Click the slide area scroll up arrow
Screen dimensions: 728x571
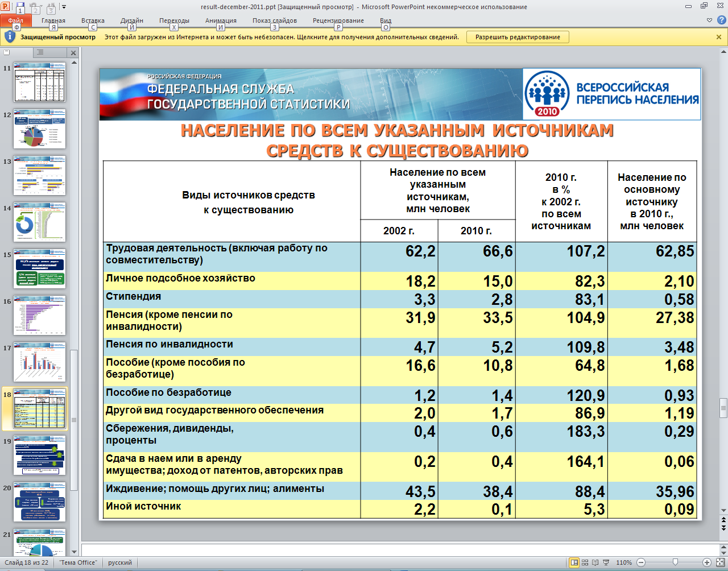pyautogui.click(x=723, y=51)
